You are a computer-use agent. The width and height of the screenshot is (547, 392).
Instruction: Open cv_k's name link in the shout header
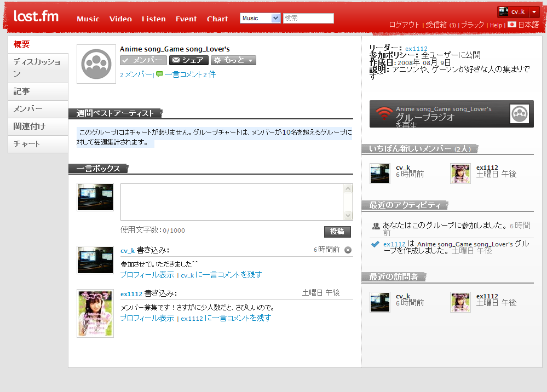(x=128, y=251)
